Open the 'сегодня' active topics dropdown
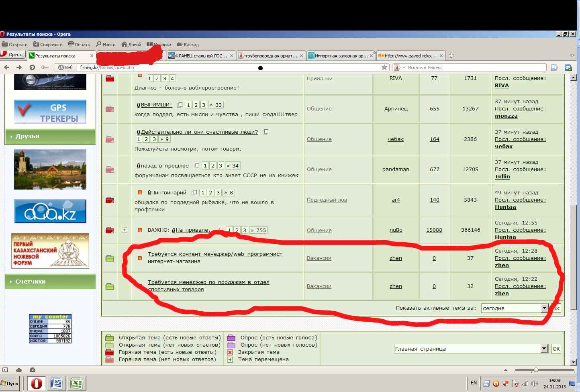 544,308
